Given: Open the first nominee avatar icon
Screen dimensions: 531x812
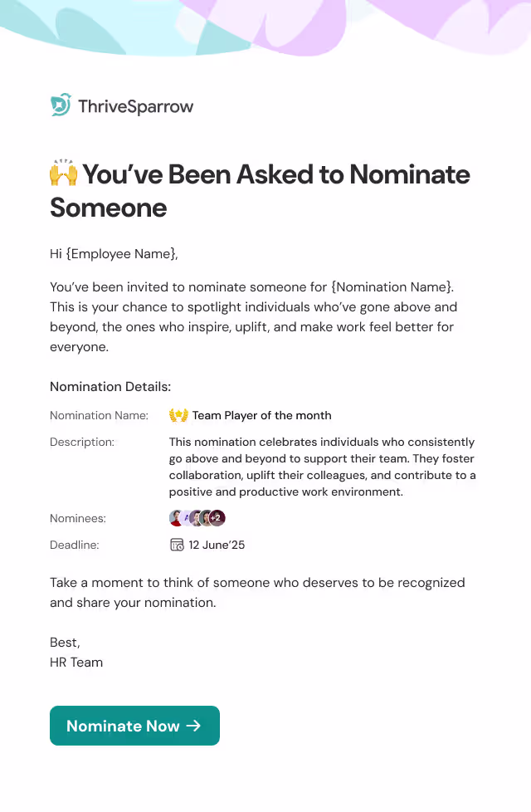Looking at the screenshot, I should pos(175,517).
